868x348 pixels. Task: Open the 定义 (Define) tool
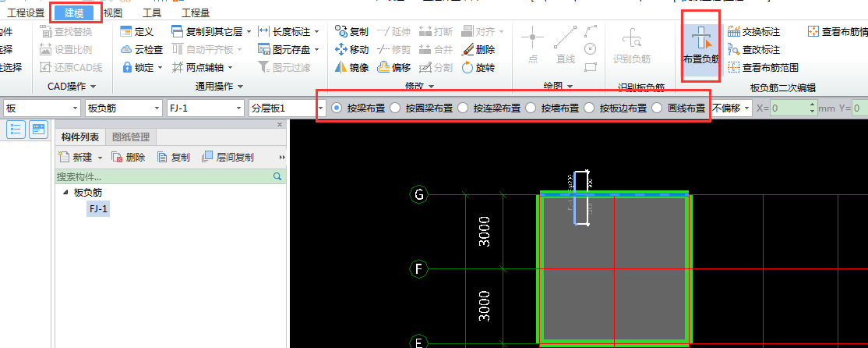[136, 31]
